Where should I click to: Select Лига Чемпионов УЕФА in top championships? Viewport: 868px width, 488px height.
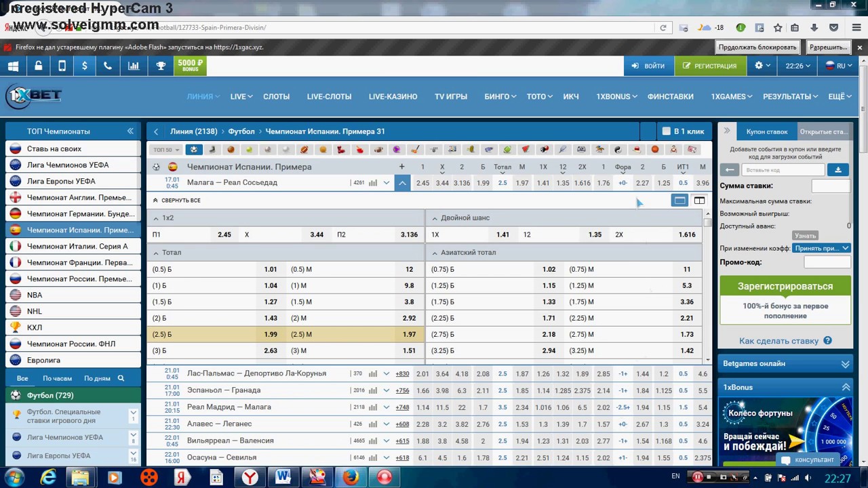(x=73, y=165)
